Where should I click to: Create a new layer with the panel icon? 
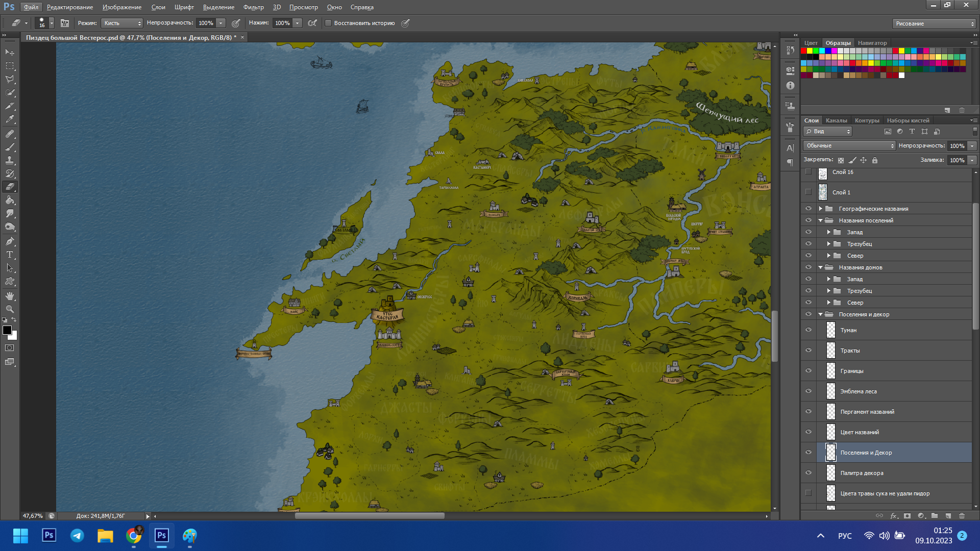click(948, 516)
